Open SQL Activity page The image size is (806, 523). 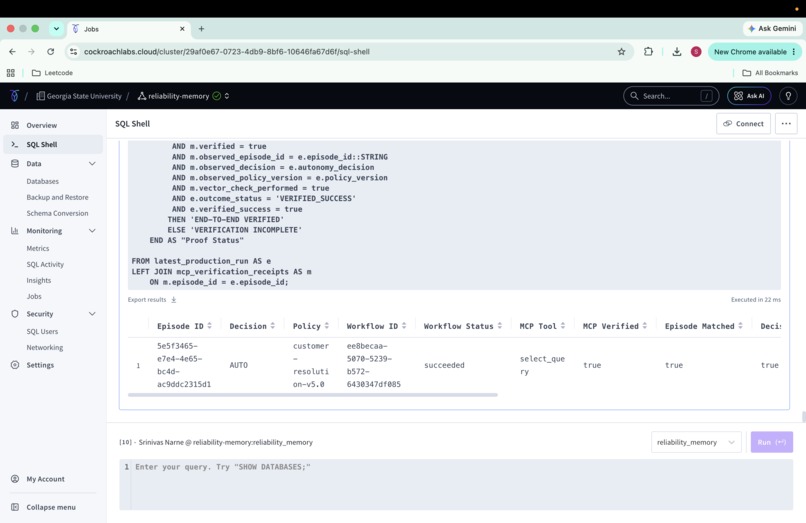(45, 264)
